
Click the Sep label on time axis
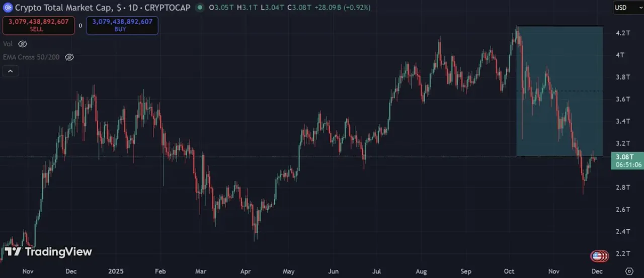[466, 271]
